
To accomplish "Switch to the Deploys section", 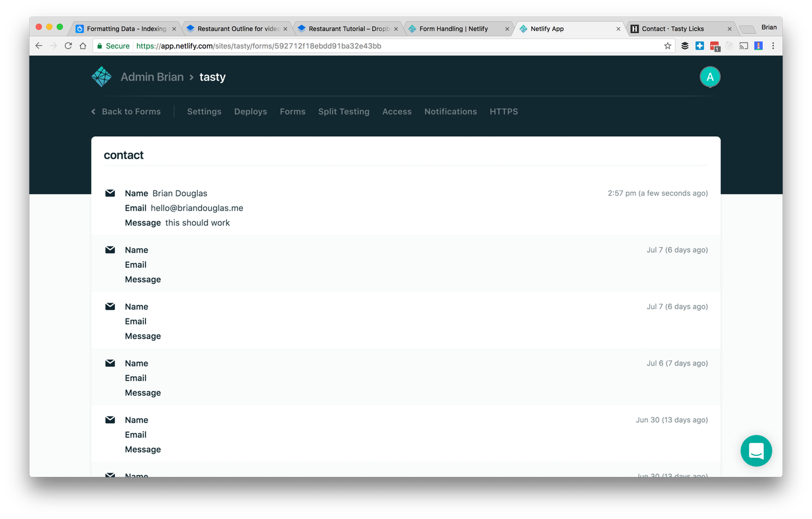I will pos(250,112).
